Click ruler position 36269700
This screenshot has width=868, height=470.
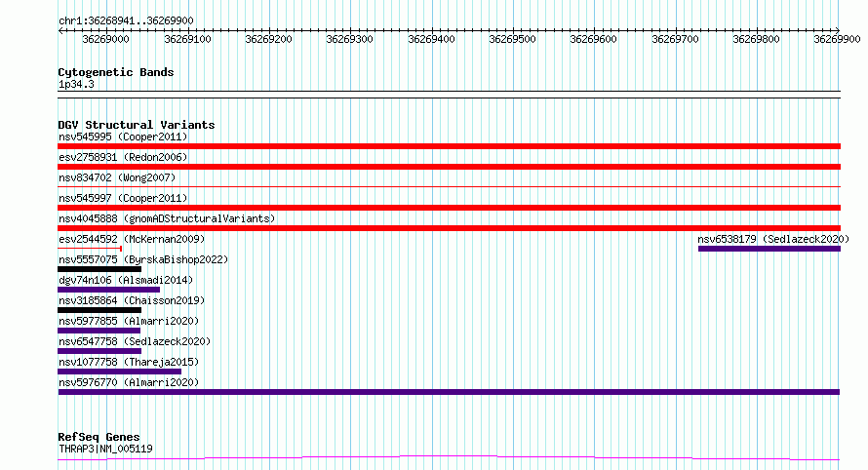click(675, 39)
